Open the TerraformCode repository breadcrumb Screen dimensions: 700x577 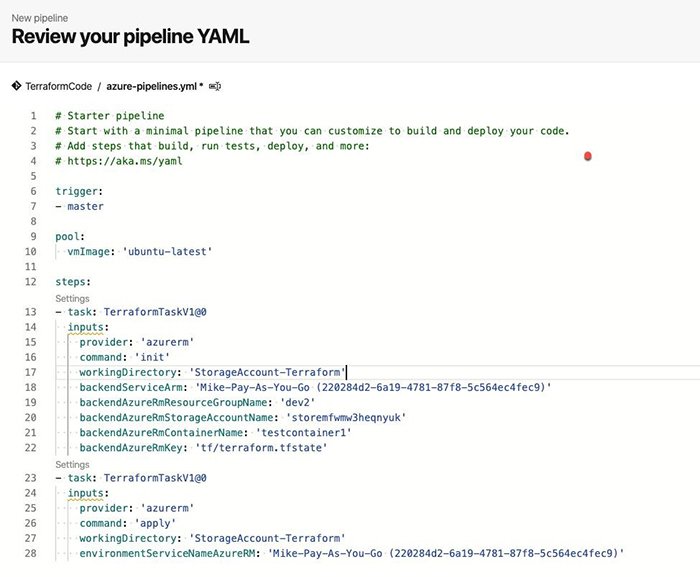tap(58, 87)
